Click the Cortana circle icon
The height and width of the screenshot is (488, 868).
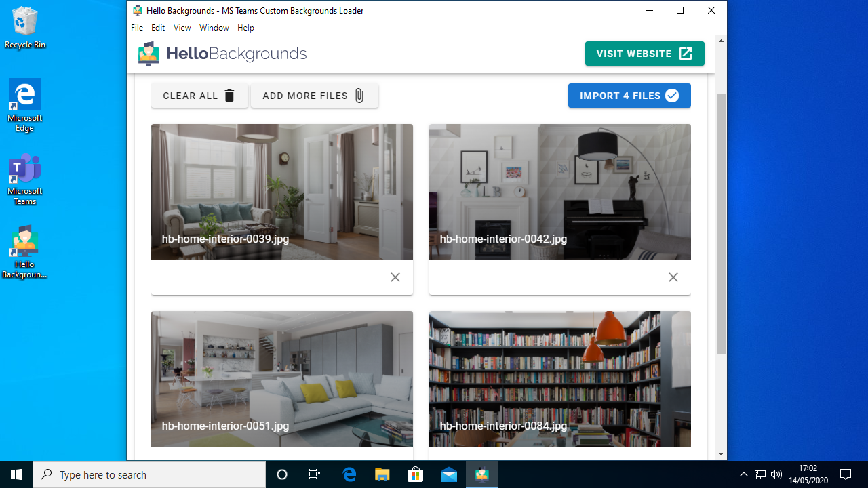282,474
